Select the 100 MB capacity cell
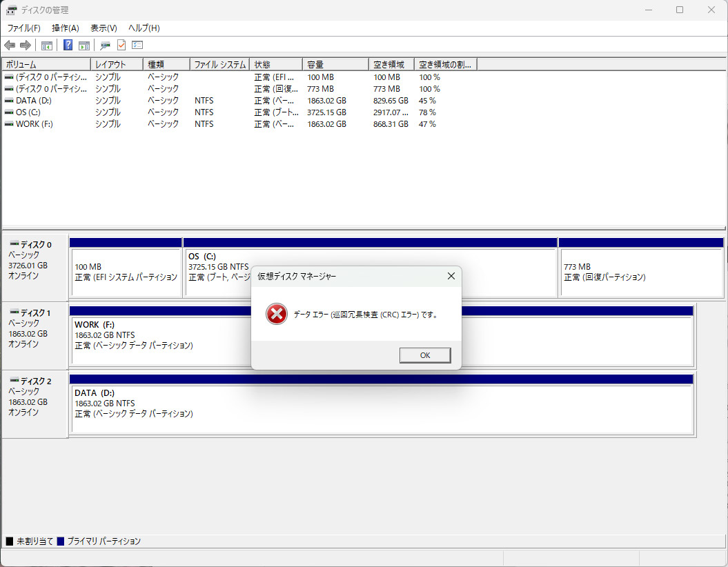Viewport: 728px width, 567px height. point(320,77)
